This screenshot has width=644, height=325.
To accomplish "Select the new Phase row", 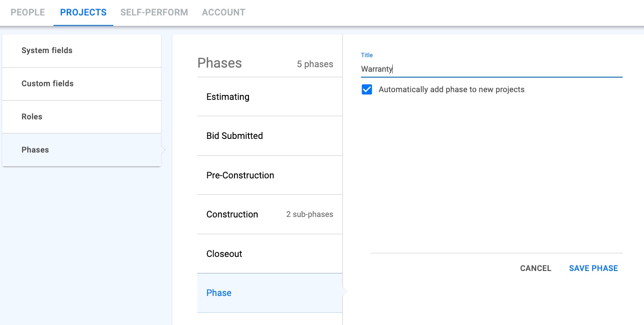I will [x=270, y=293].
